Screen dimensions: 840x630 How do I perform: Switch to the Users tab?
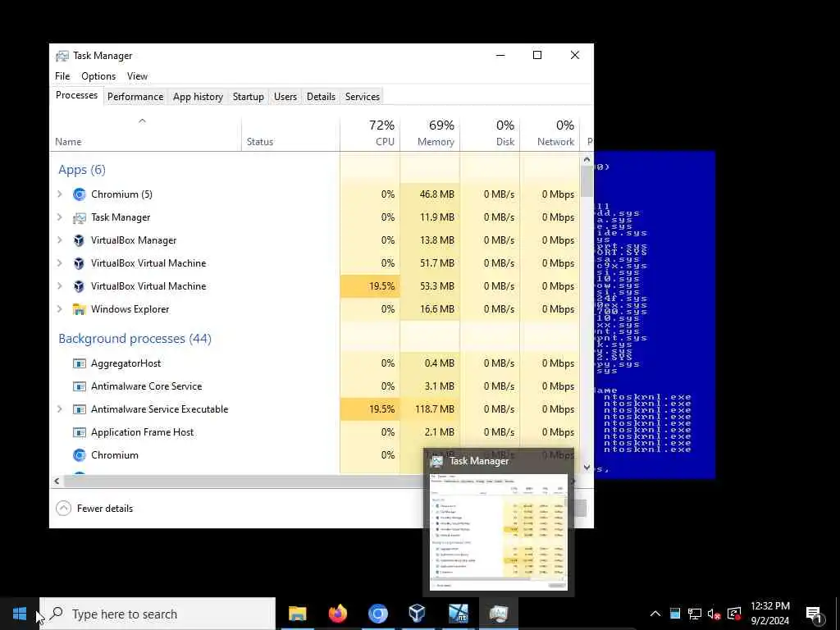click(x=285, y=97)
